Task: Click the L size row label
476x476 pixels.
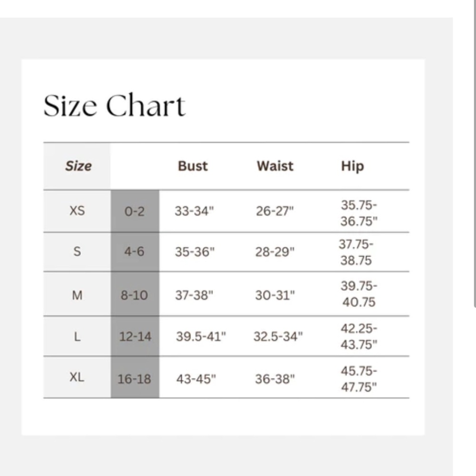Action: [77, 337]
